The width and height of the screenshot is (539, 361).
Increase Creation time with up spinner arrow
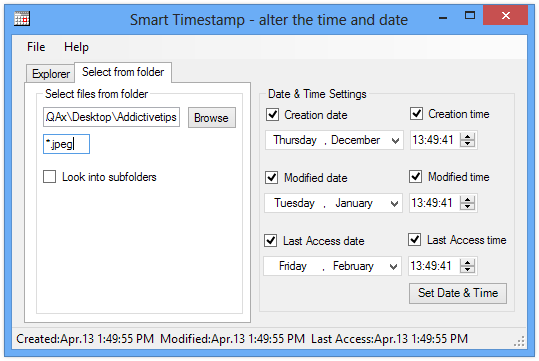(467, 136)
